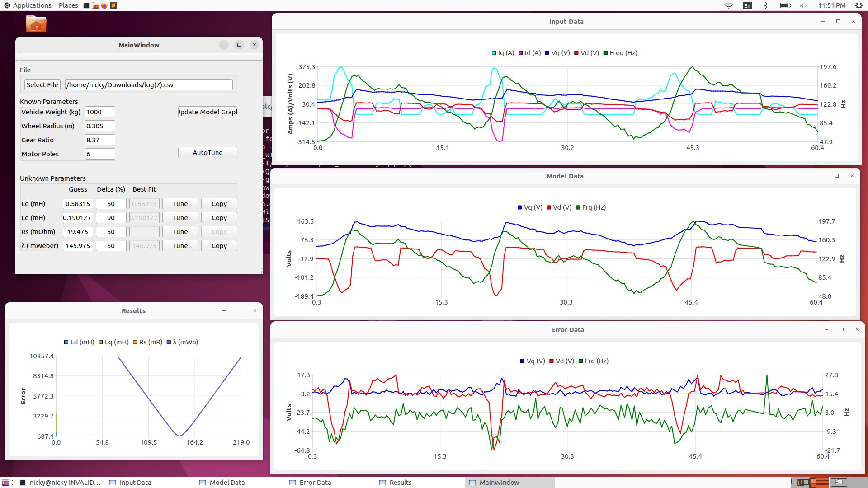Click Update Model Graph button

208,112
